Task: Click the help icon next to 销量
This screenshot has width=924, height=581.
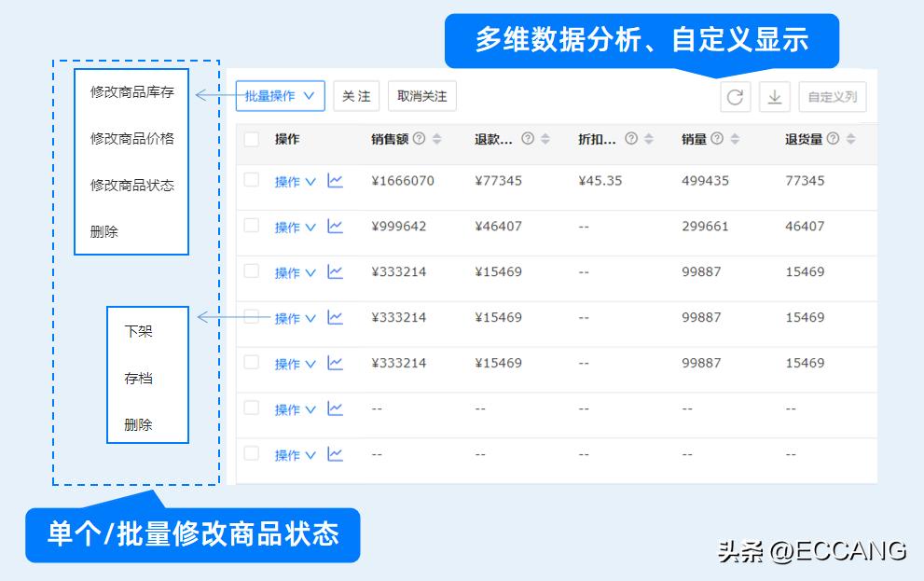Action: click(717, 138)
